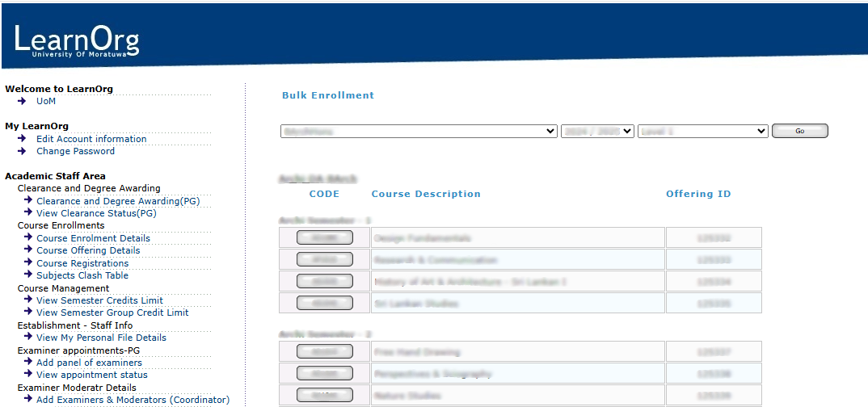Click code button for Free Hand Drawing row
This screenshot has height=407, width=868.
pos(324,352)
